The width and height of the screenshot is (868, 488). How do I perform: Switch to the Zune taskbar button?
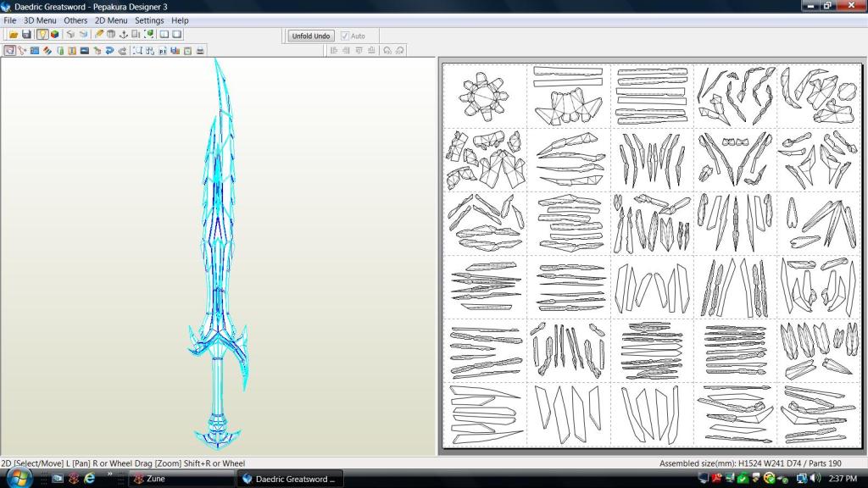[x=181, y=479]
